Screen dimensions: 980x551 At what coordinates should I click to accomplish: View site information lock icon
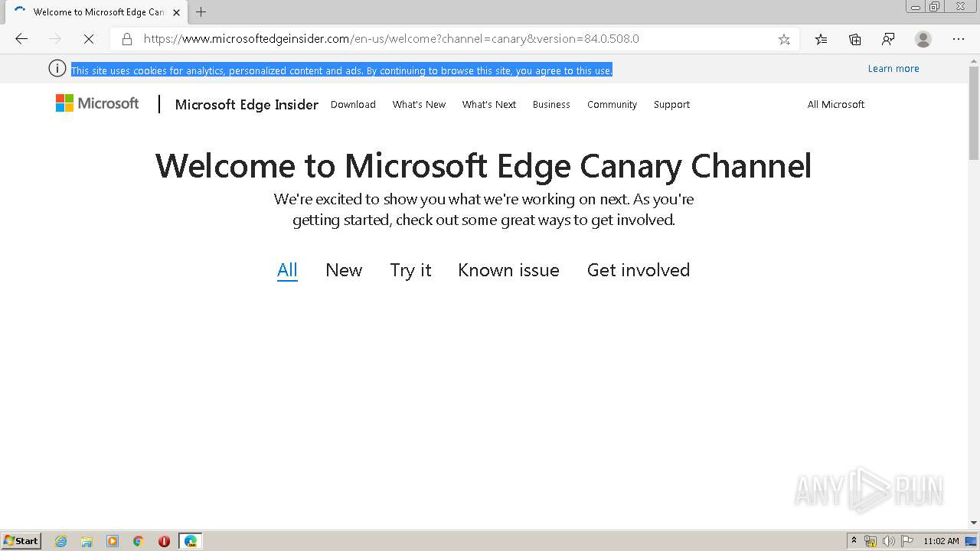pyautogui.click(x=127, y=39)
